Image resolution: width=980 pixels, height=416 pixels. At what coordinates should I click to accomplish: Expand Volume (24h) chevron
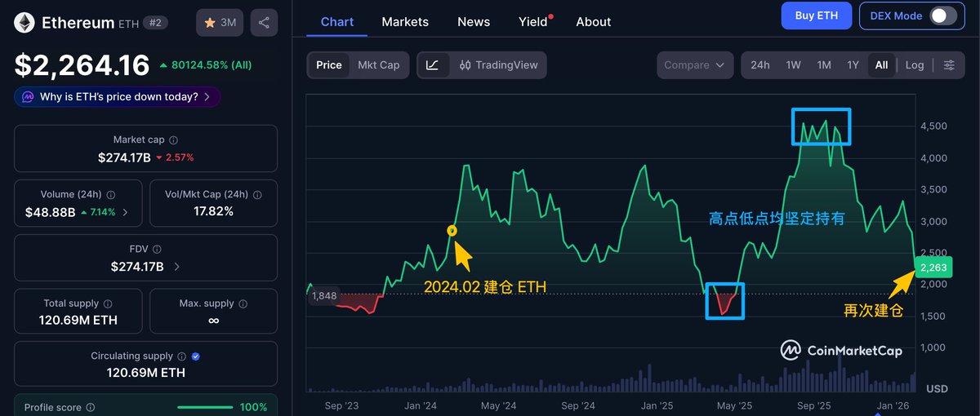pyautogui.click(x=125, y=212)
